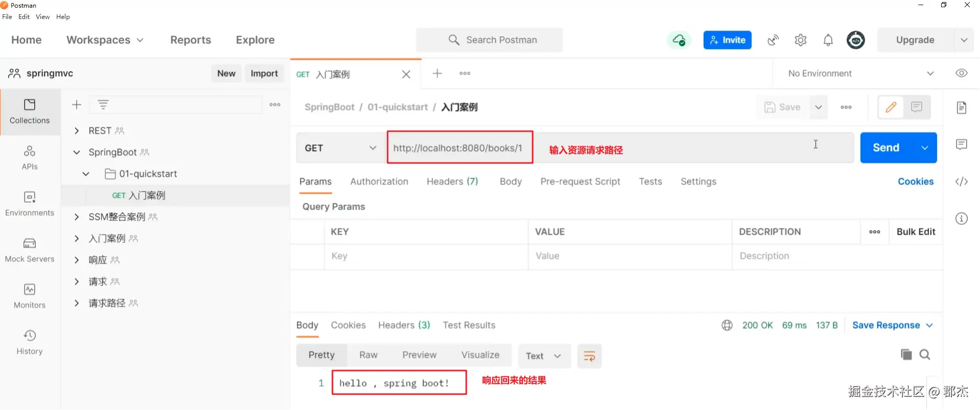
Task: Switch to the Authorization tab
Action: click(379, 181)
